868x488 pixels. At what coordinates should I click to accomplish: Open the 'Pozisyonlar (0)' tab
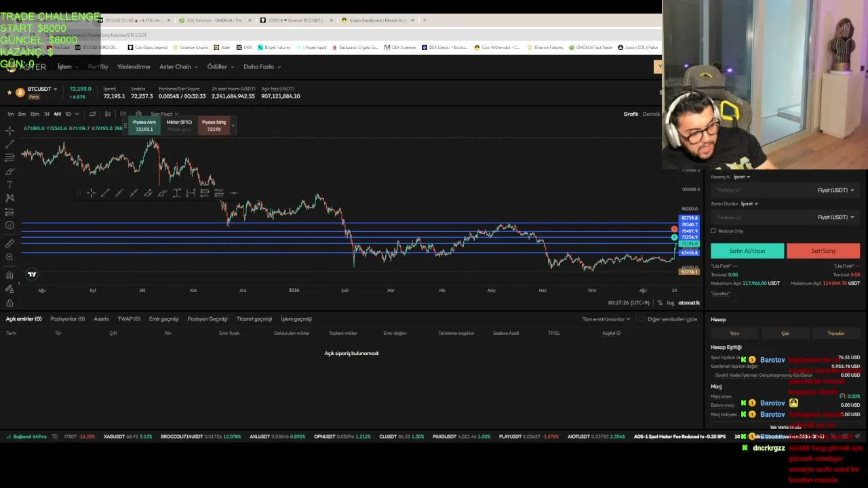(67, 319)
